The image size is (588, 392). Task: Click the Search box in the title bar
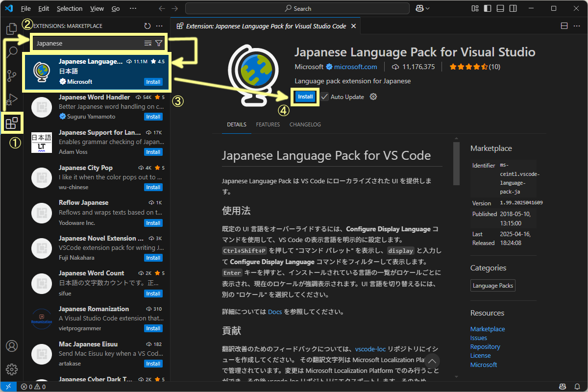click(297, 8)
